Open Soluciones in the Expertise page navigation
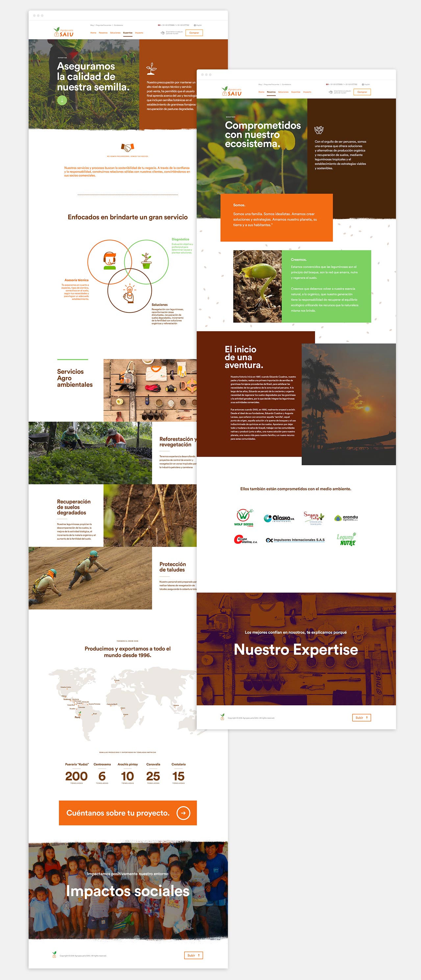This screenshot has width=421, height=980. coord(115,33)
